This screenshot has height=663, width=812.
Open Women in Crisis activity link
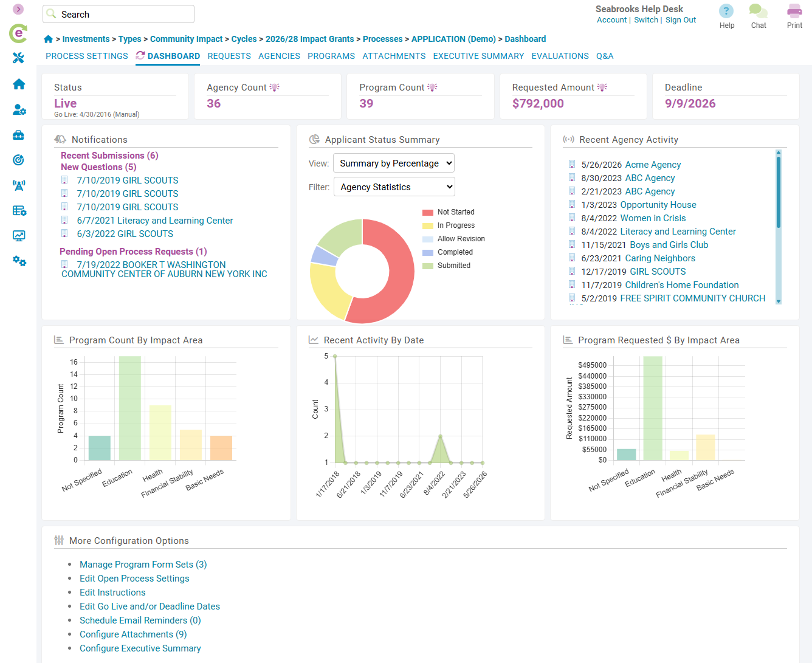pos(653,218)
